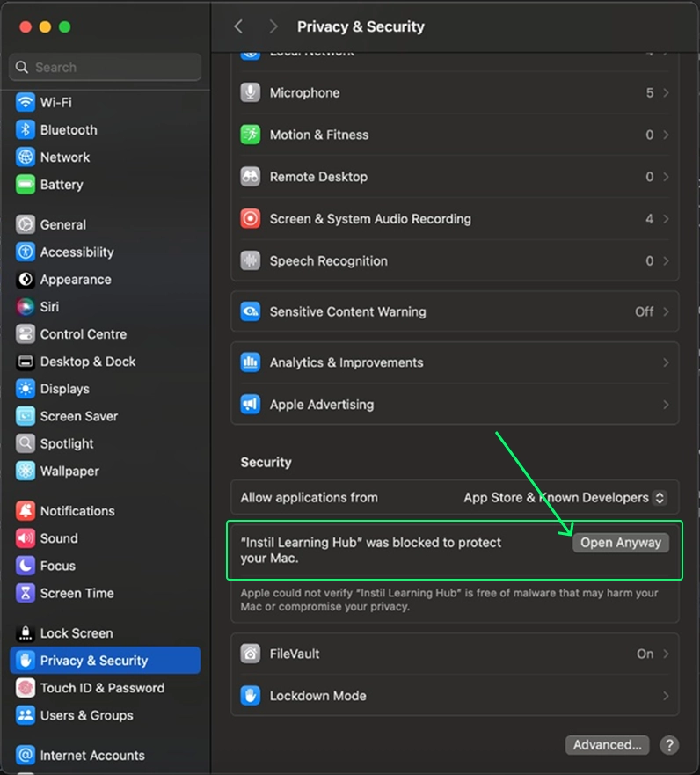Screen dimensions: 700x775
Task: Click the Analytics bar chart icon
Action: tap(251, 362)
